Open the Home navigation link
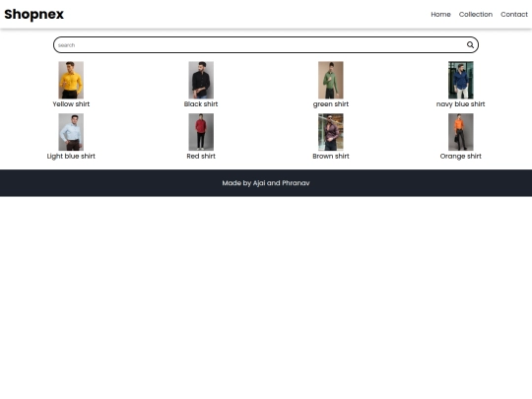The height and width of the screenshot is (399, 532). pyautogui.click(x=440, y=14)
